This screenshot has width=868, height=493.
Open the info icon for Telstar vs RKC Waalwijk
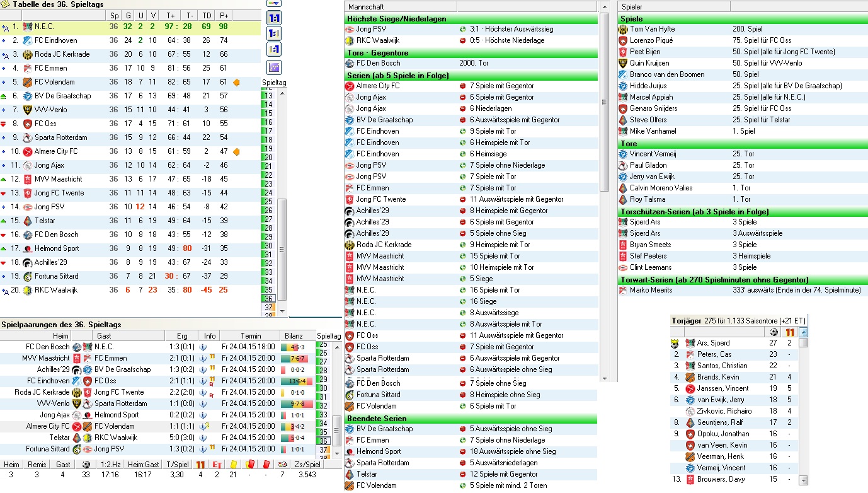click(x=203, y=438)
